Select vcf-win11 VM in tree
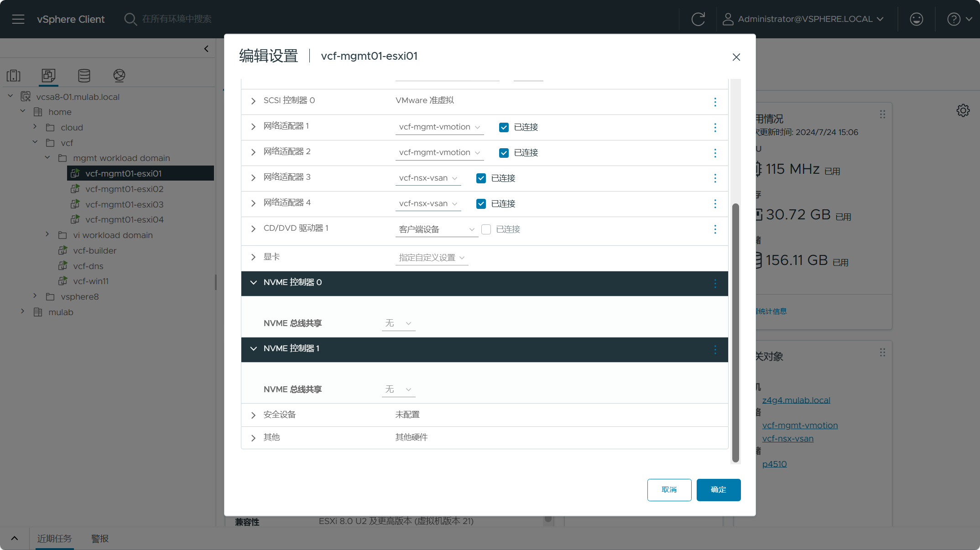 point(91,281)
